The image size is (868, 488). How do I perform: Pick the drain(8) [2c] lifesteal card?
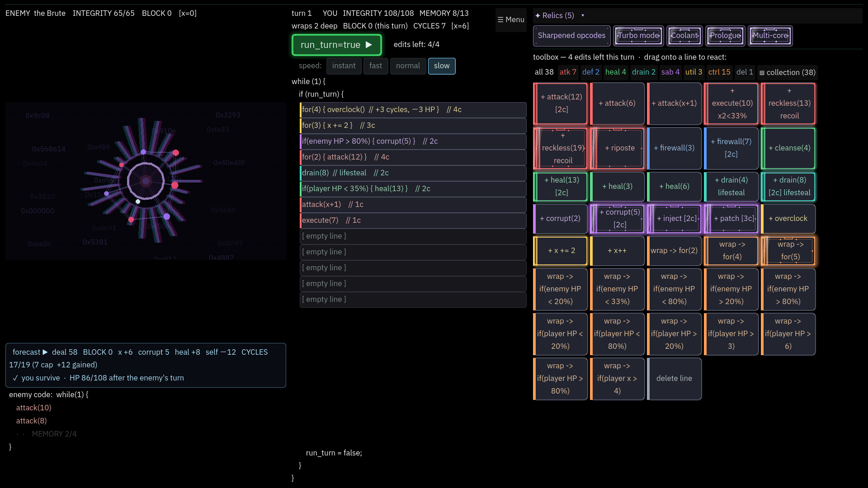tap(788, 187)
